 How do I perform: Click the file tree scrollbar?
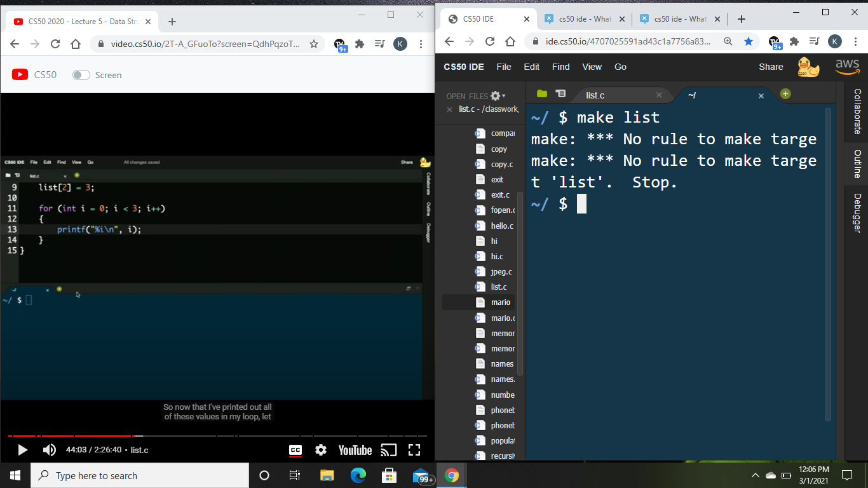click(520, 283)
